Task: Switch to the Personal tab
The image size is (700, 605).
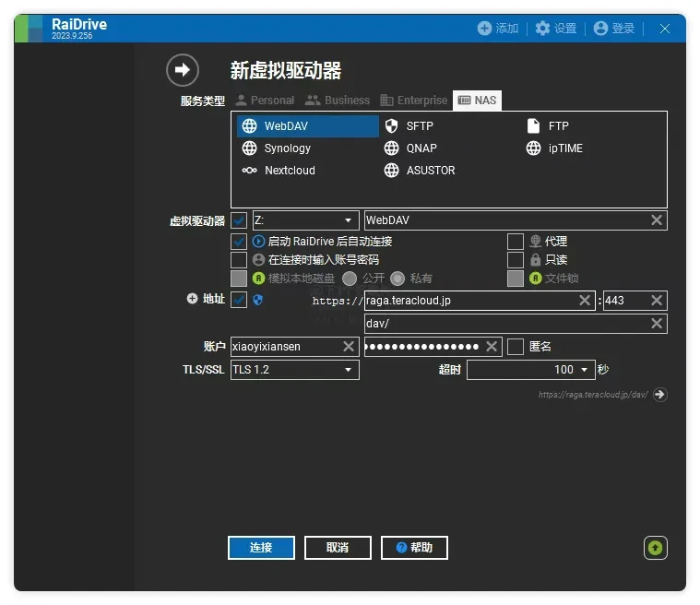Action: point(265,100)
